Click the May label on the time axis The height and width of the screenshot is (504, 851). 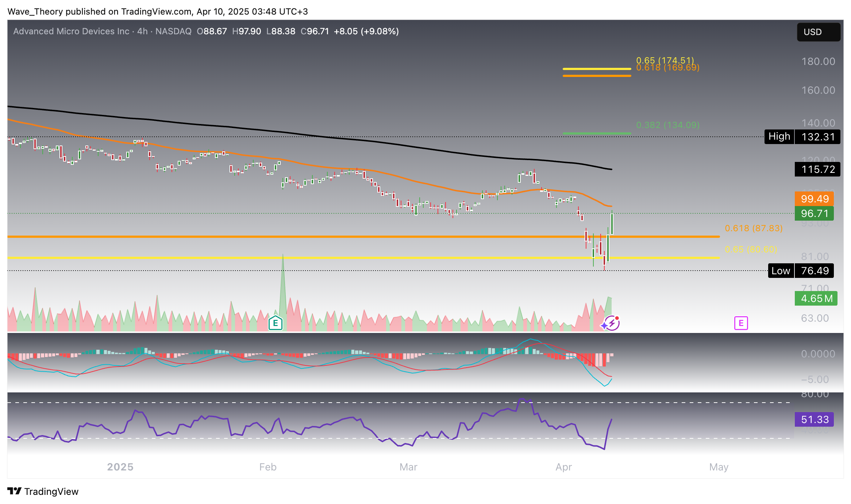pos(719,467)
